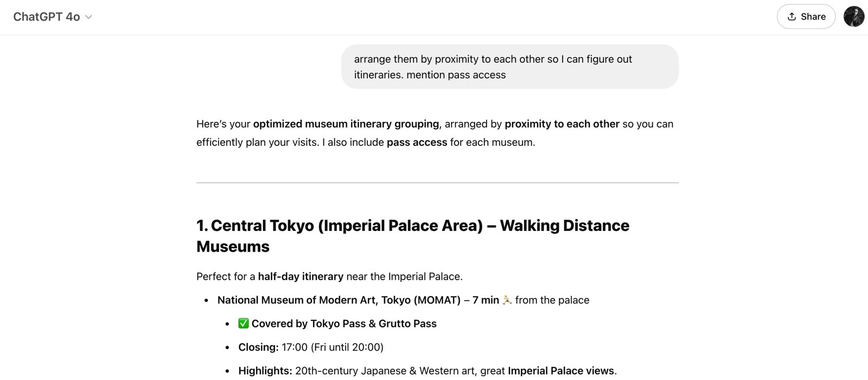Click 'Covered by Tokyo Pass & Grutto Pass'

[x=344, y=324]
